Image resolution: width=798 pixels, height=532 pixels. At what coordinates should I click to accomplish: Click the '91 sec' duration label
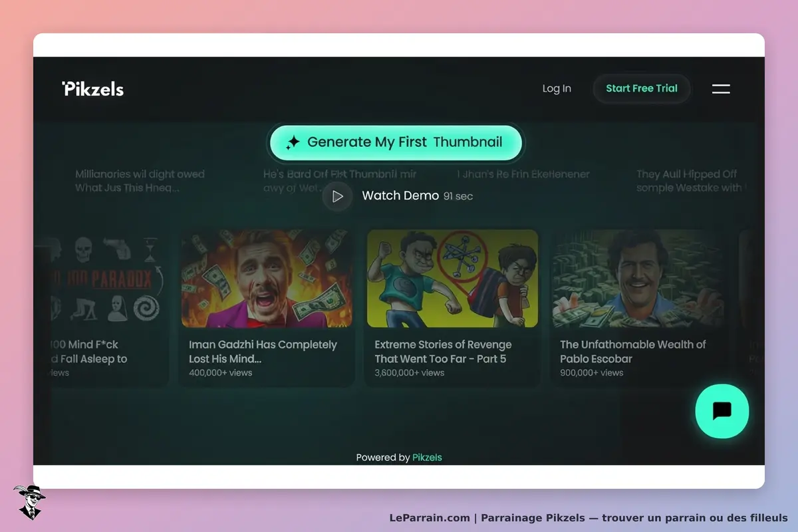click(x=458, y=197)
